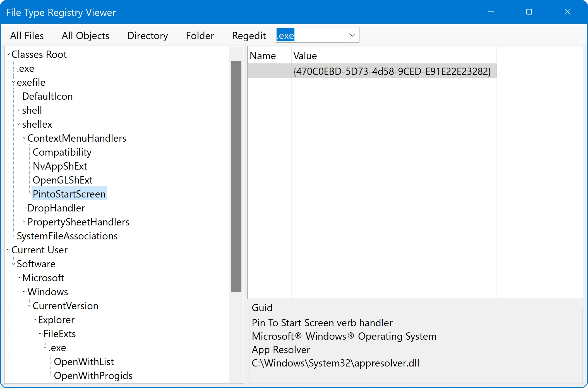Image resolution: width=588 pixels, height=388 pixels.
Task: Open the .exe extension dropdown arrow
Action: tap(352, 35)
